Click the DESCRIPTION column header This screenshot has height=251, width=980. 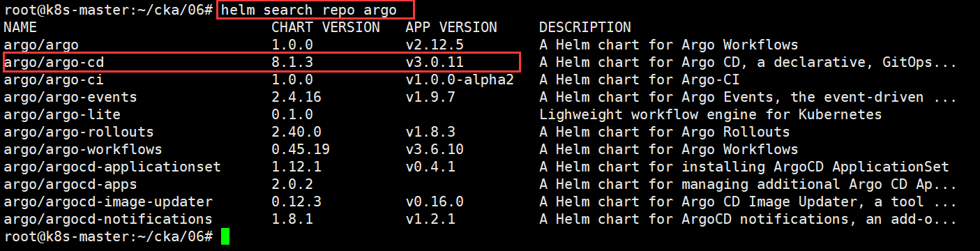click(x=585, y=28)
